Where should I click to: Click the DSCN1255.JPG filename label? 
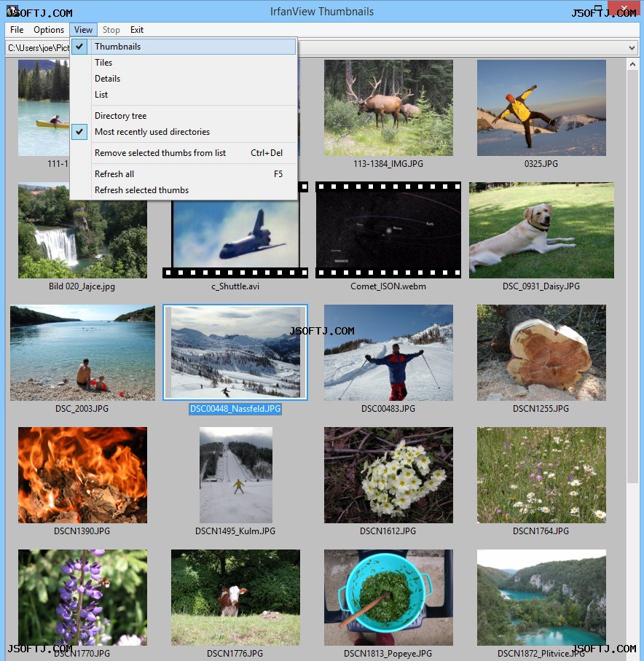click(541, 409)
